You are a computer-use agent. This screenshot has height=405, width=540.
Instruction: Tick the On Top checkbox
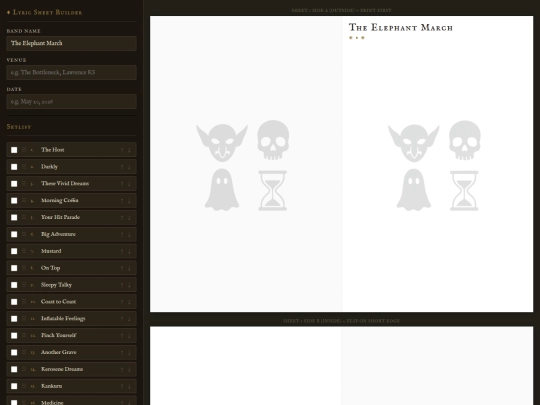click(x=14, y=268)
